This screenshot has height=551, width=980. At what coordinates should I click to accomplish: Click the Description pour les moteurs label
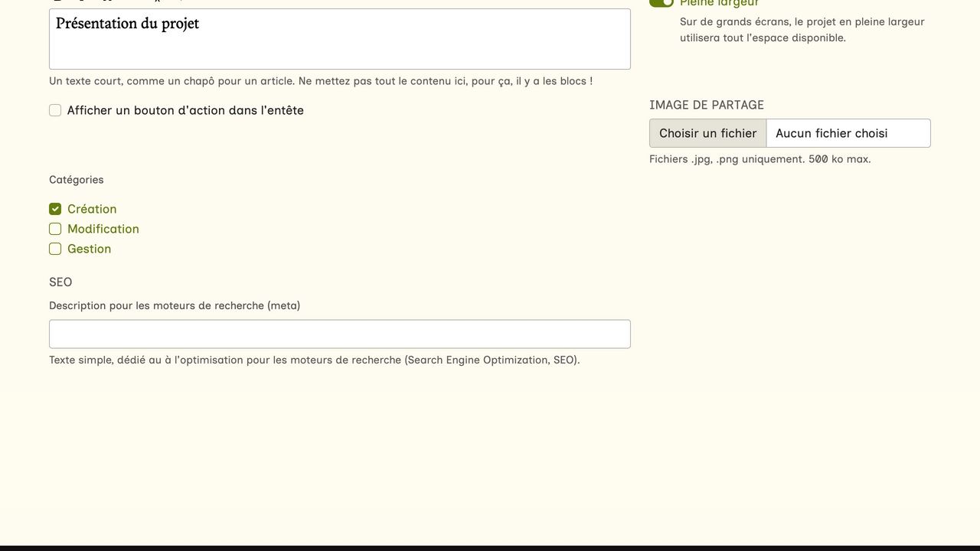175,305
